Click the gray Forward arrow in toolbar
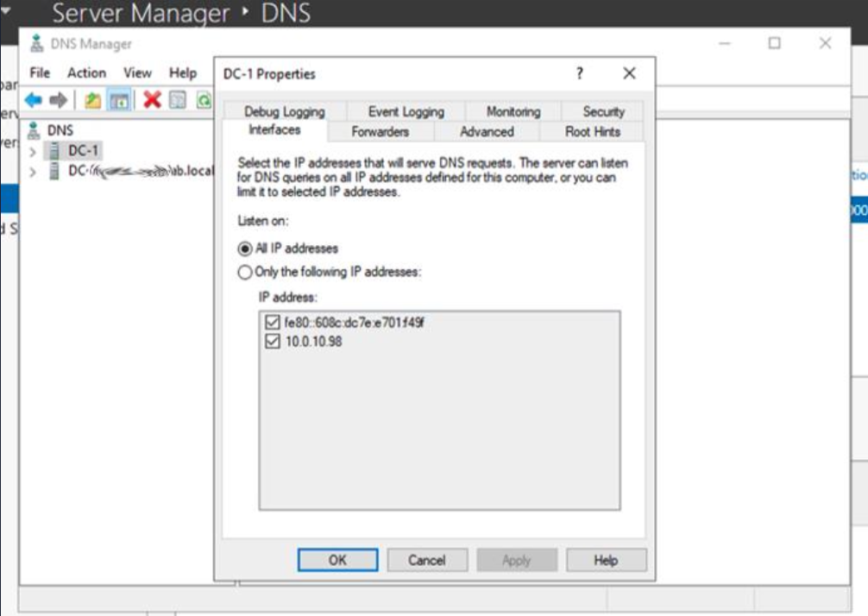Viewport: 868px width, 616px height. pos(58,100)
